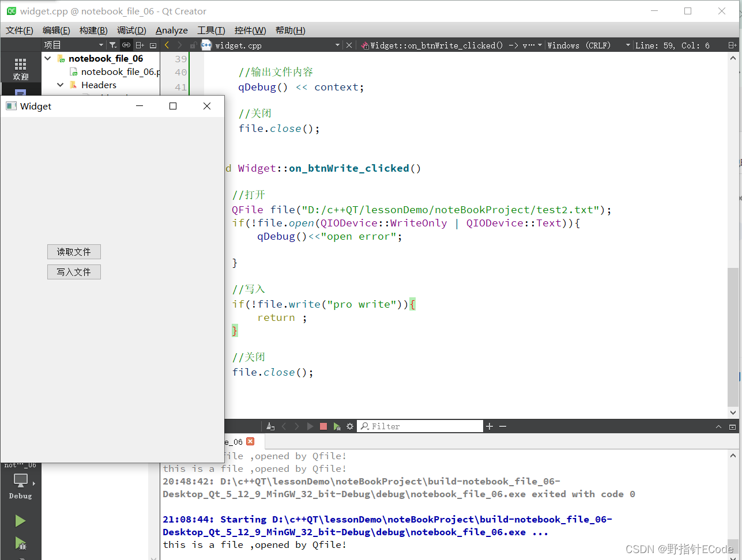The image size is (742, 560).
Task: Open the 构建(B) menu
Action: tap(93, 30)
